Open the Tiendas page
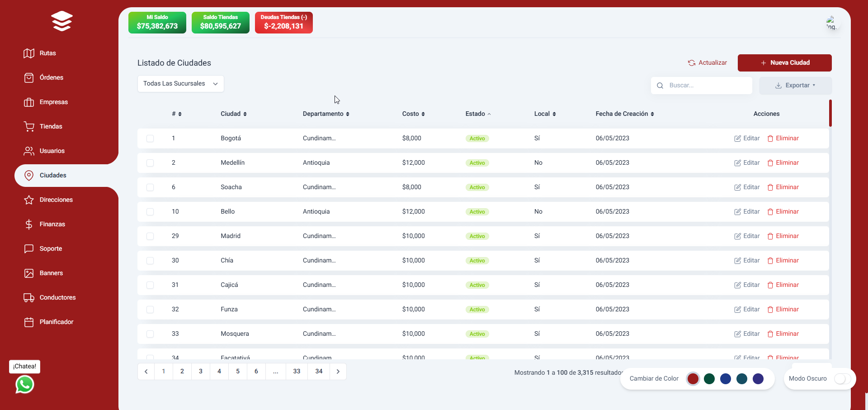The height and width of the screenshot is (410, 868). click(x=50, y=126)
